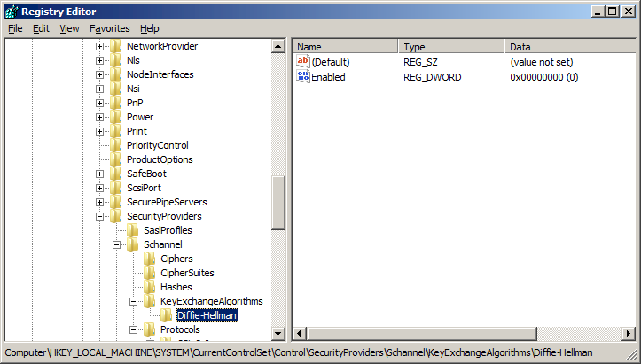
Task: Collapse the KeyExchangeAlgorithms node
Action: [134, 301]
